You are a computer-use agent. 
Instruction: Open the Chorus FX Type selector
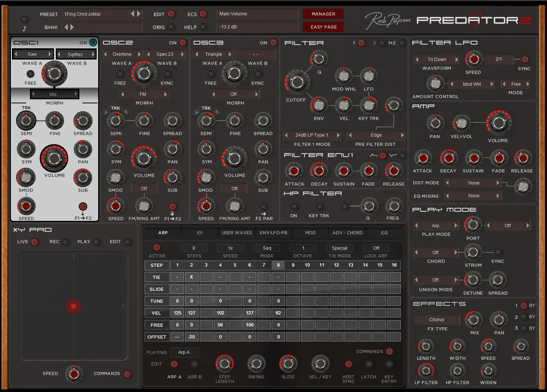[x=437, y=320]
